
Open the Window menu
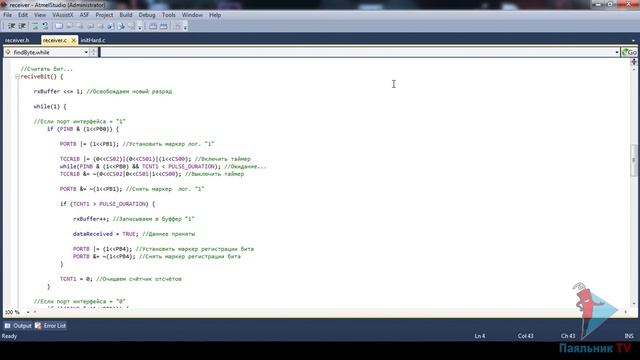coord(192,15)
